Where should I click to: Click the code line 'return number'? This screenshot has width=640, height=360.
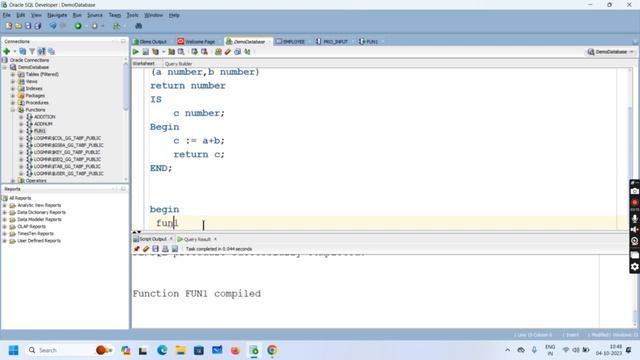point(188,86)
